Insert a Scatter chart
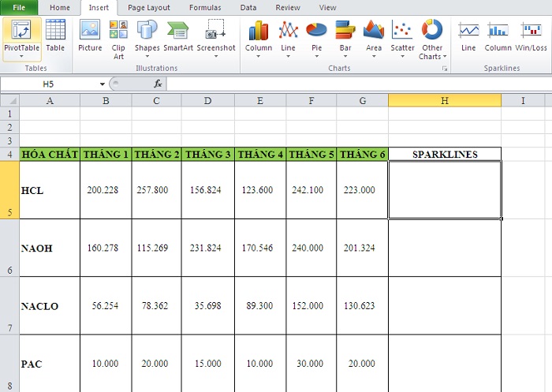 (x=402, y=39)
